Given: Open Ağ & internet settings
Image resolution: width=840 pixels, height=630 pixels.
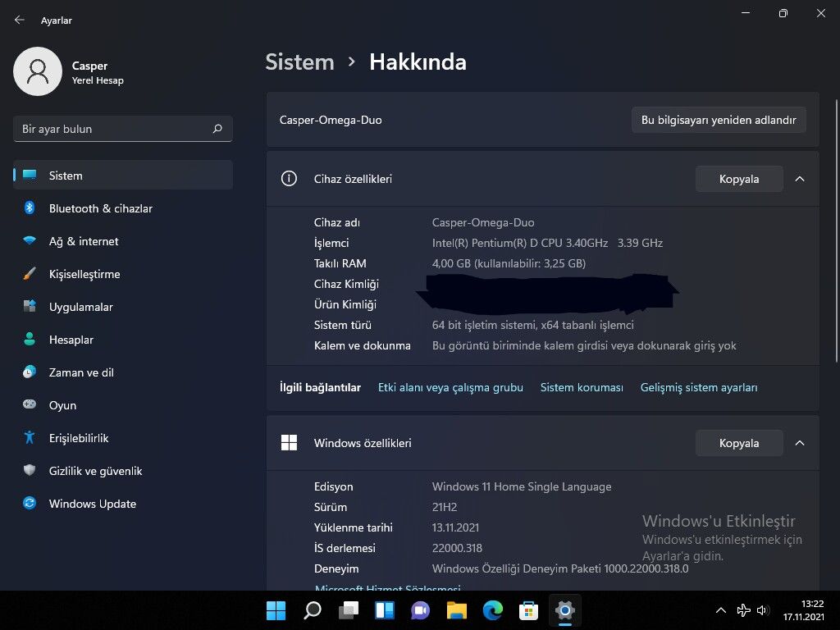Looking at the screenshot, I should tap(123, 241).
